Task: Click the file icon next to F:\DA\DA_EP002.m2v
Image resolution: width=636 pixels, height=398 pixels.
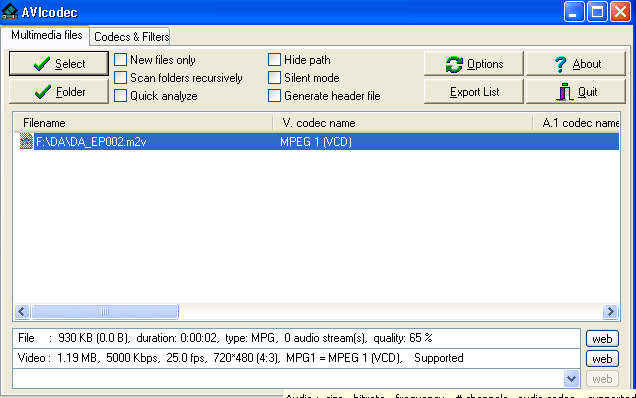Action: (26, 142)
